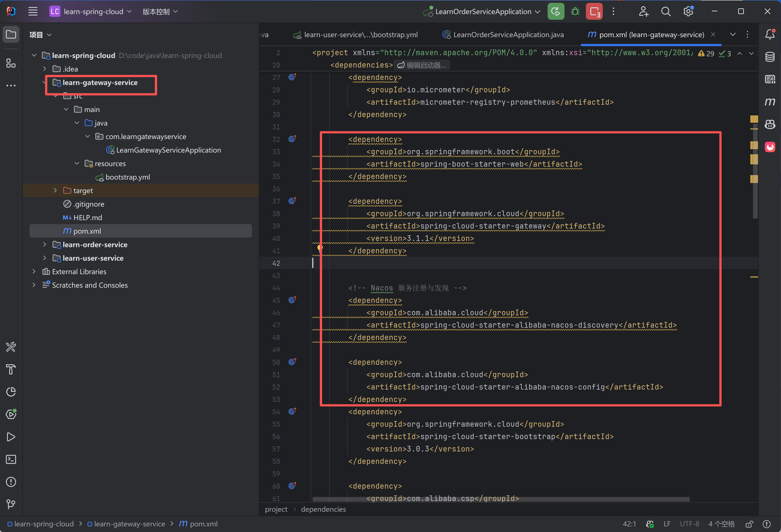Open more run actions menu
The image size is (781, 532).
613,12
